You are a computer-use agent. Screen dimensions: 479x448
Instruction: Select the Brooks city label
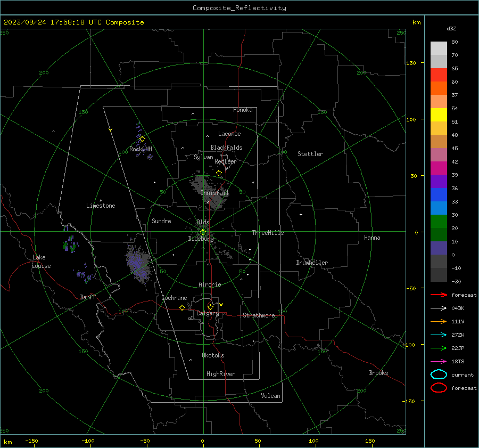click(x=378, y=373)
